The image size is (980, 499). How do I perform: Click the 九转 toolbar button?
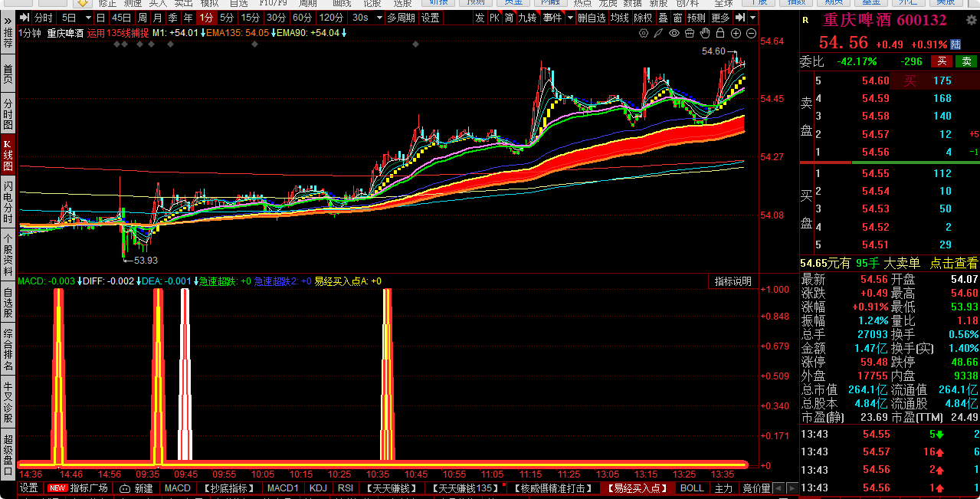click(527, 17)
